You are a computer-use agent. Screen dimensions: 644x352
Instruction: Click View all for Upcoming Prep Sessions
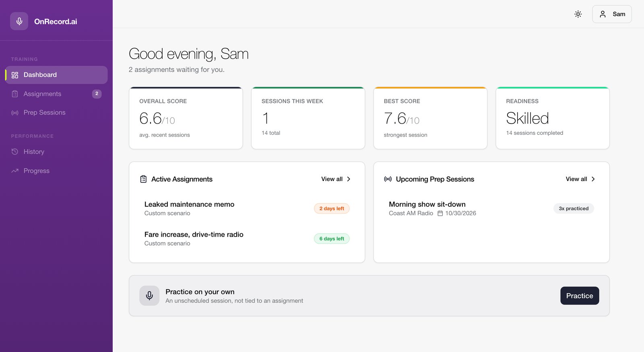click(580, 179)
